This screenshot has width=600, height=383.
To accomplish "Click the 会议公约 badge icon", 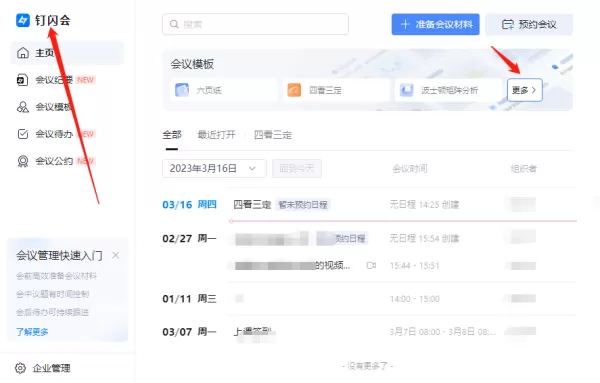I will (23, 161).
